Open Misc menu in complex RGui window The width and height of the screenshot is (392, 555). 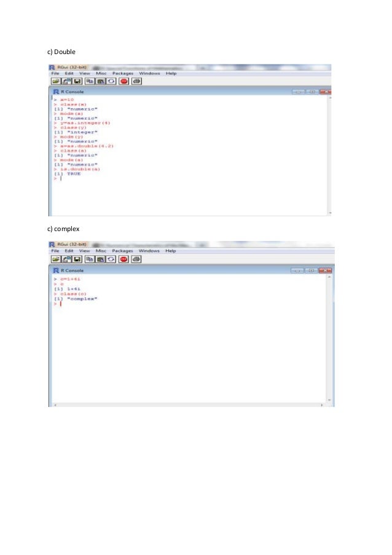[x=101, y=251]
